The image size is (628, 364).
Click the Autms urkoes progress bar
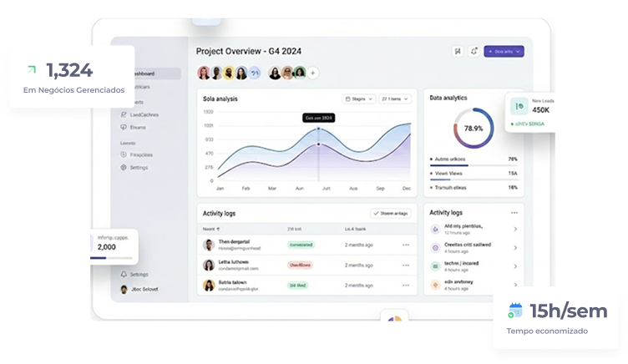[474, 165]
